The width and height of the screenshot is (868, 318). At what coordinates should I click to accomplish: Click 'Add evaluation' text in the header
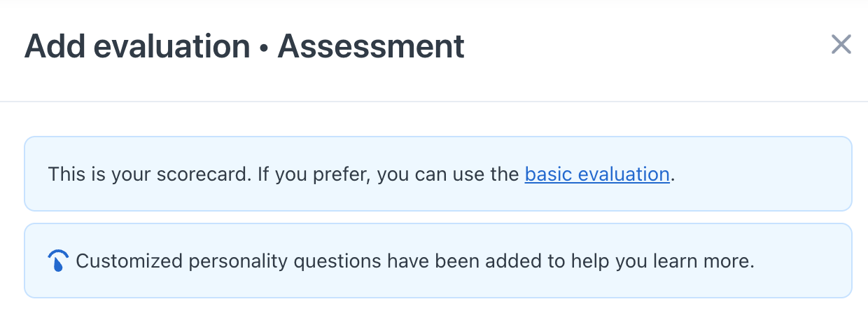coord(137,47)
